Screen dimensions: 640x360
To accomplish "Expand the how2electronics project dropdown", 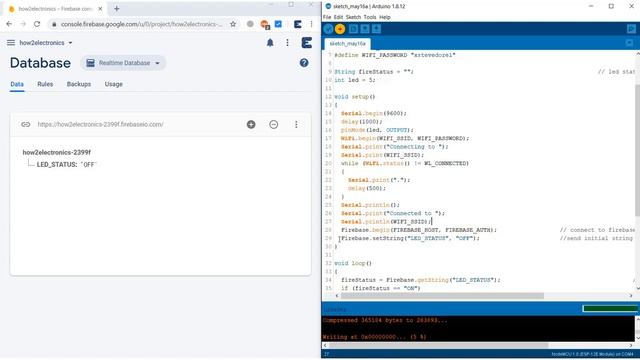I will pyautogui.click(x=46, y=42).
